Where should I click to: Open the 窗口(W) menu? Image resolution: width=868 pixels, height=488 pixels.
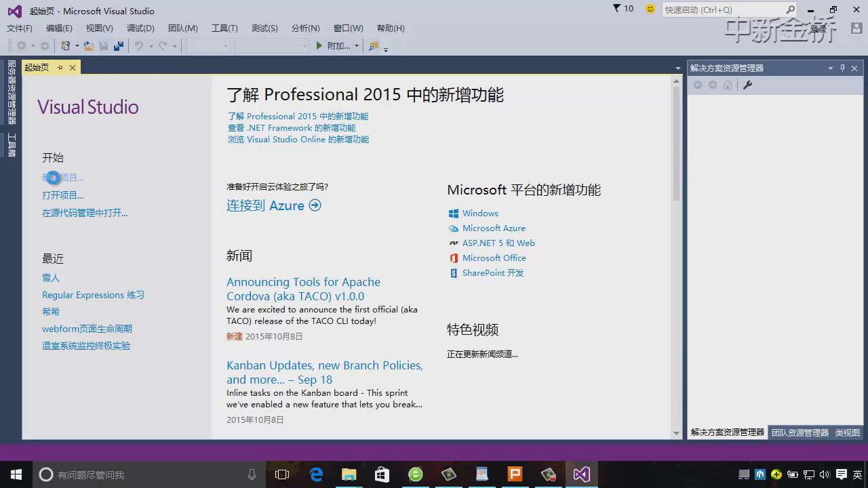[348, 28]
